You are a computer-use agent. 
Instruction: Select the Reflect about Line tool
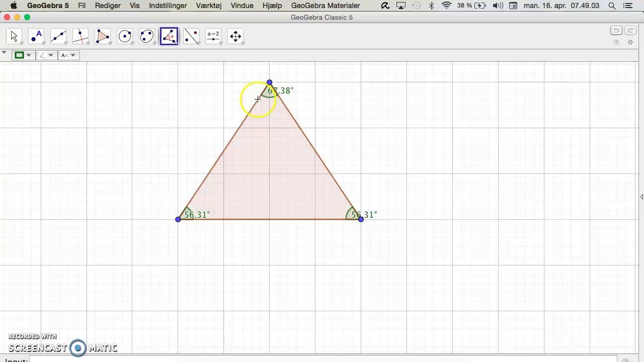pyautogui.click(x=191, y=36)
